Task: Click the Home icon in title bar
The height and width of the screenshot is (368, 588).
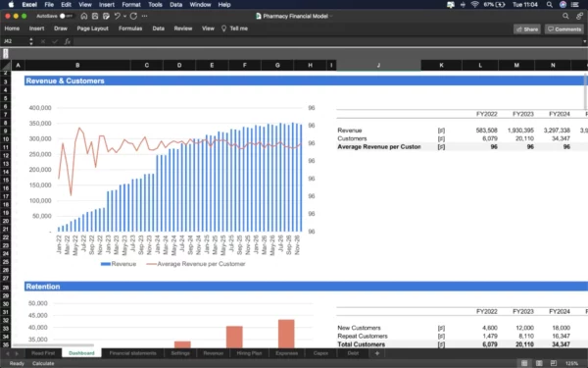Action: (x=84, y=16)
